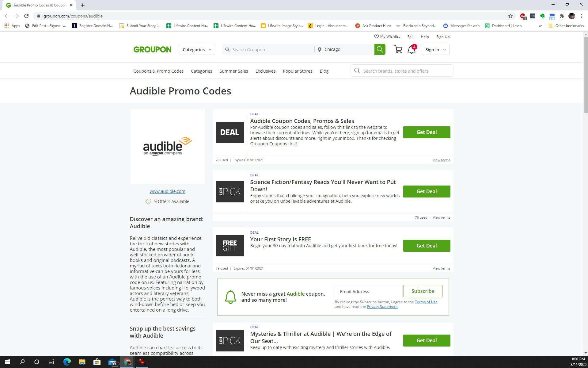Click the Subscribe button
The image size is (588, 368).
(423, 291)
